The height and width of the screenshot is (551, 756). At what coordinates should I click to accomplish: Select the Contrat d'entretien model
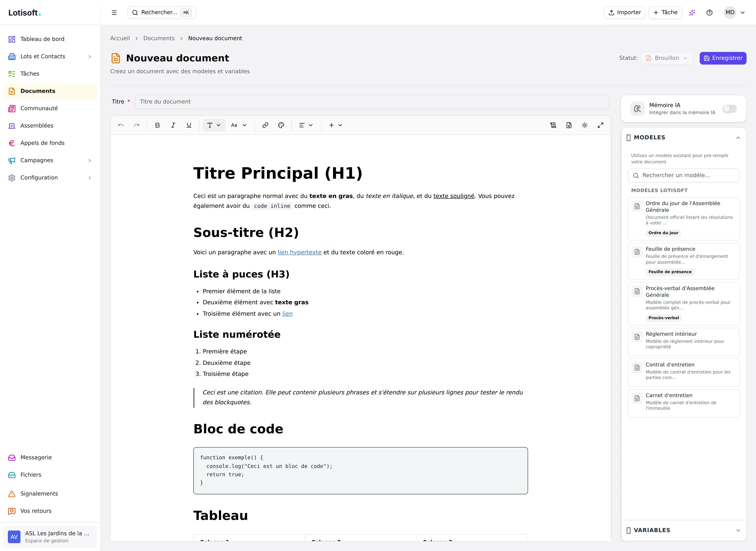pos(684,373)
